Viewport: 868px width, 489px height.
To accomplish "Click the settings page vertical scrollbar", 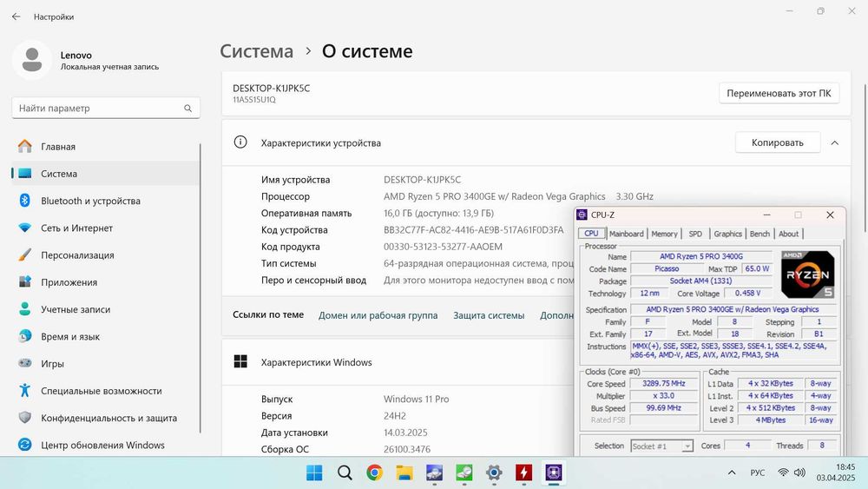I will (x=865, y=158).
